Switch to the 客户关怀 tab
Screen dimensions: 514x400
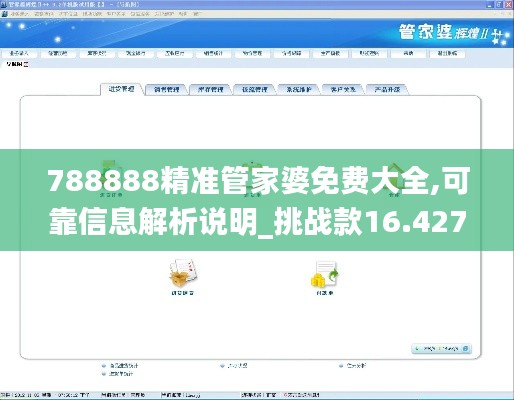(343, 89)
